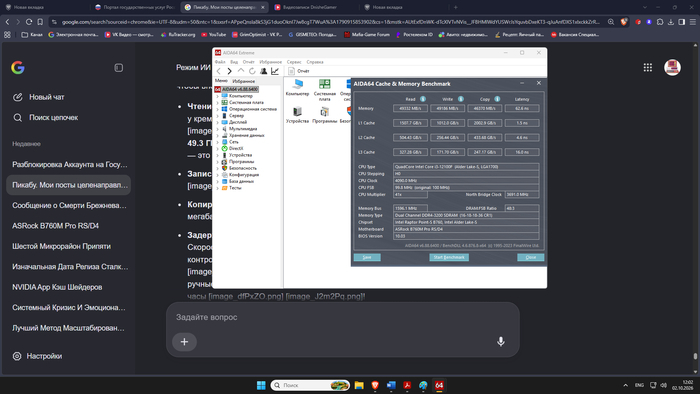The width and height of the screenshot is (700, 394).
Task: Click the microphone voice input icon
Action: point(501,342)
